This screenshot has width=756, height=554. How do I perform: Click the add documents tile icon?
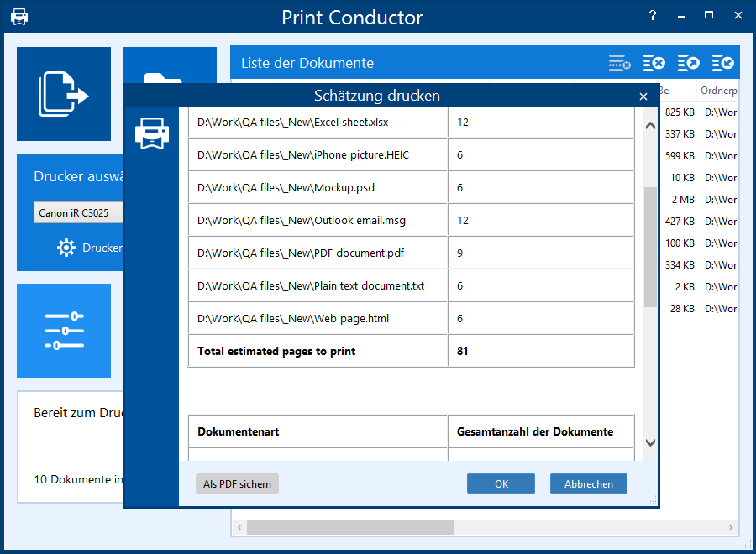[x=64, y=93]
